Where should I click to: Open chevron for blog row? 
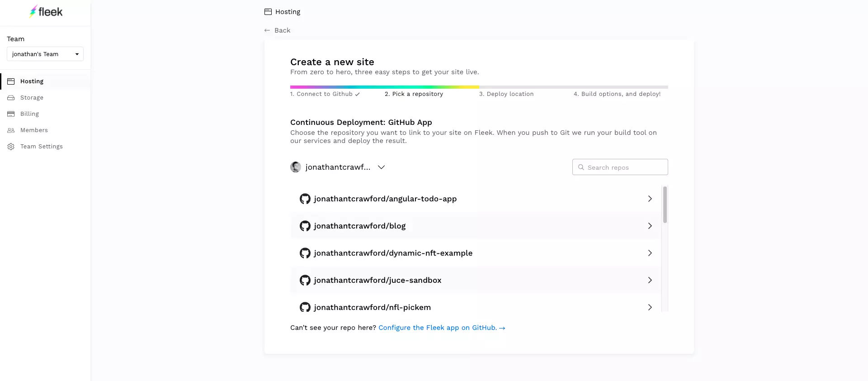click(x=650, y=226)
